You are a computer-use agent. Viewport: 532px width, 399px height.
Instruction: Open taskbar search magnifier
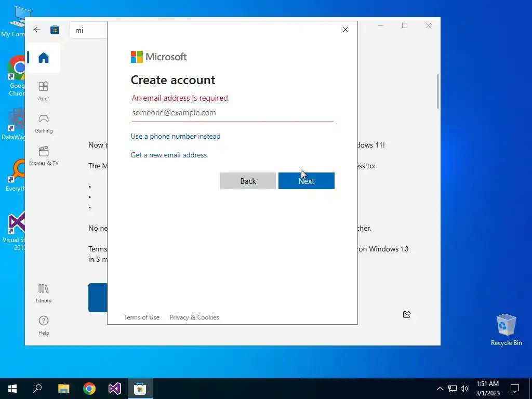click(x=37, y=389)
